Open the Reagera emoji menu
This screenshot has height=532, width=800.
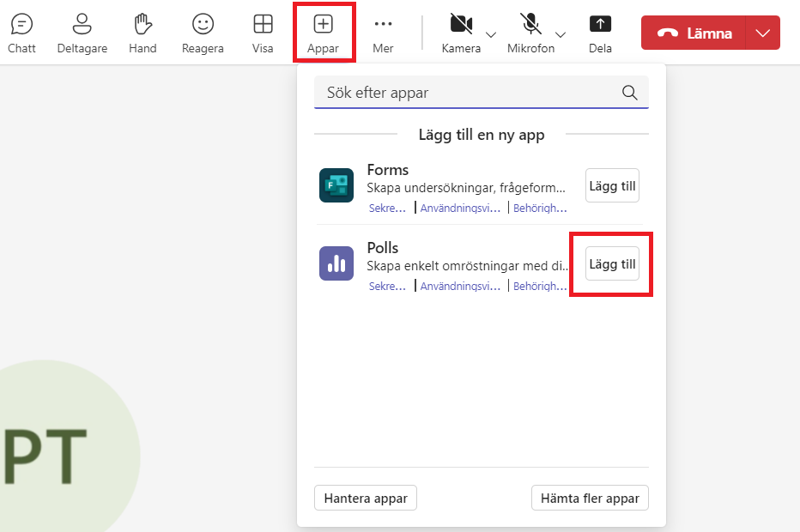(x=203, y=33)
